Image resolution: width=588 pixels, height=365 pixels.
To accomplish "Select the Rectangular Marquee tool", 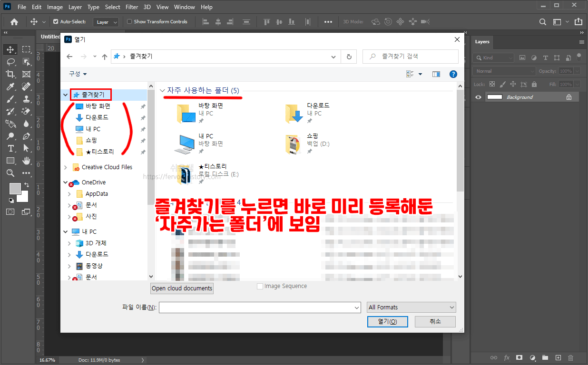I will [26, 49].
